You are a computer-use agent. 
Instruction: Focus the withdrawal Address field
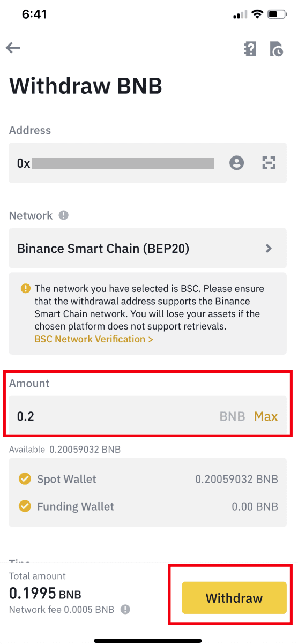[x=148, y=163]
